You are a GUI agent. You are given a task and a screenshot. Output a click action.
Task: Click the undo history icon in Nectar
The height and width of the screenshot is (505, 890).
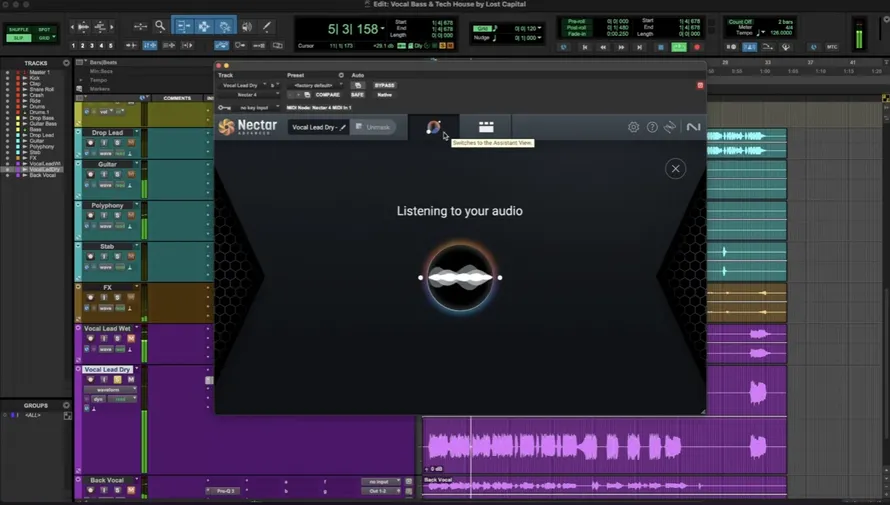pos(670,127)
